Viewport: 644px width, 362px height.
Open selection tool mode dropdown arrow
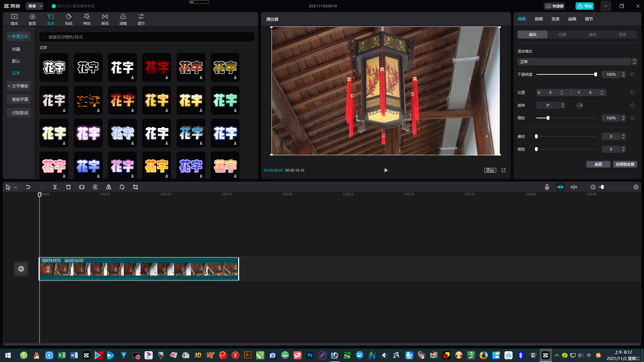point(16,187)
